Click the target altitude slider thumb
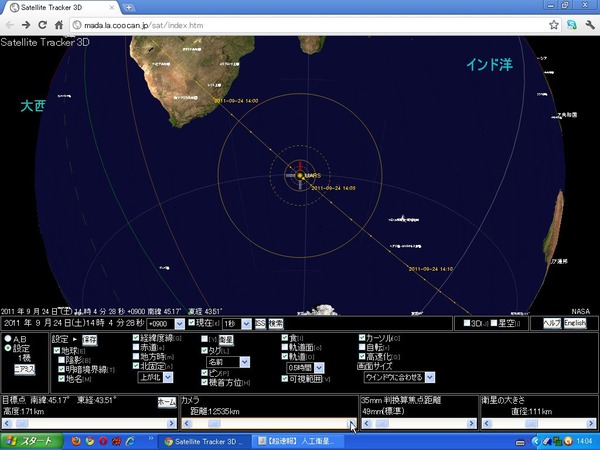Image resolution: width=600 pixels, height=450 pixels. tap(22, 423)
